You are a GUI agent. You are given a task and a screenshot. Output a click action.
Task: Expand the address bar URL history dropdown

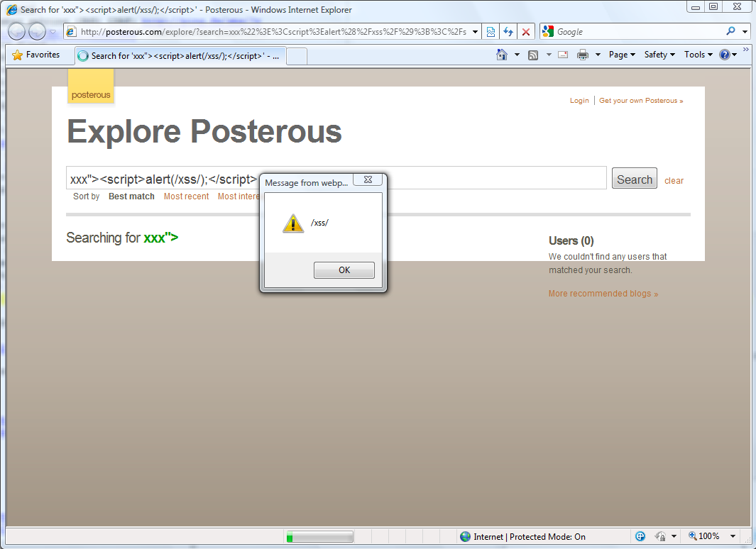pos(475,32)
